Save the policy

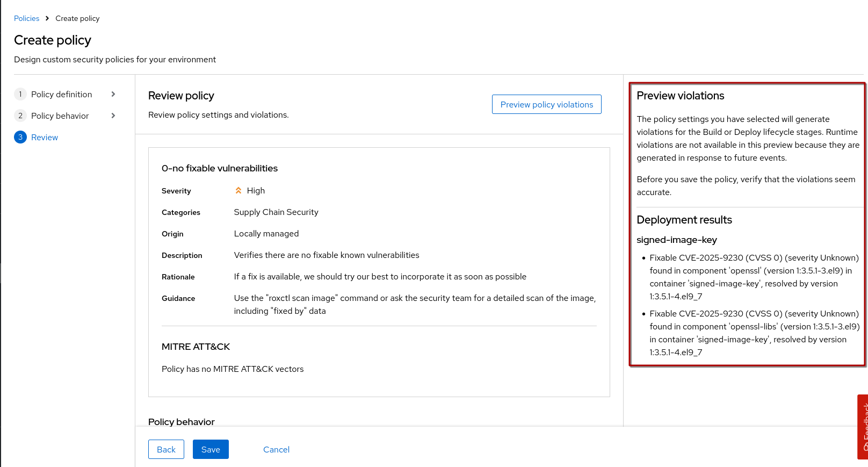click(211, 450)
